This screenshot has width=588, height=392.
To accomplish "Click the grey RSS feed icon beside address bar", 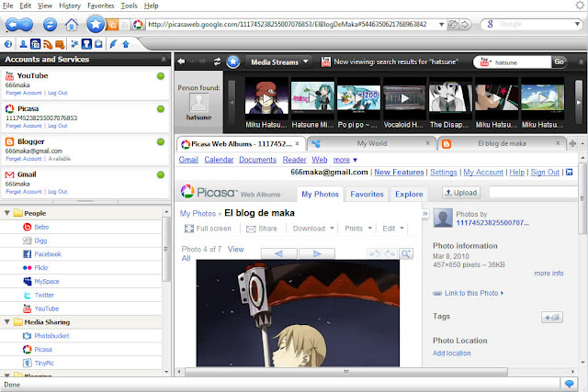I will click(x=125, y=25).
